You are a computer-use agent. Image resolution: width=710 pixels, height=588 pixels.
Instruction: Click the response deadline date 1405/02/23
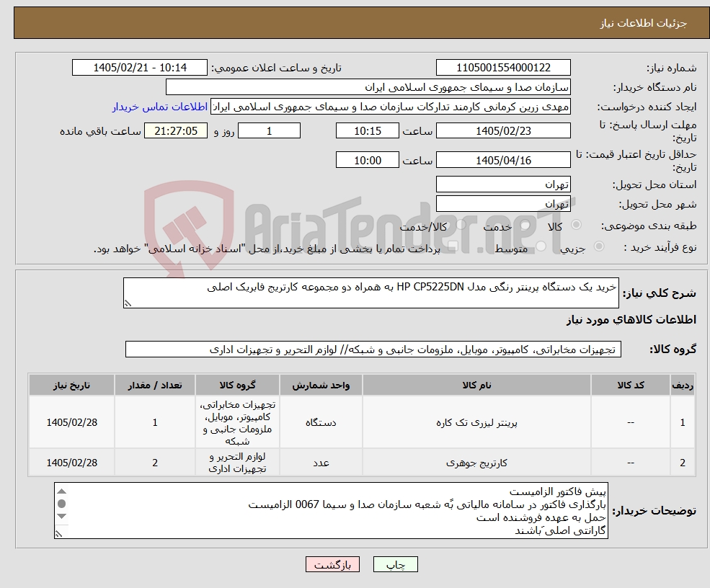503,131
